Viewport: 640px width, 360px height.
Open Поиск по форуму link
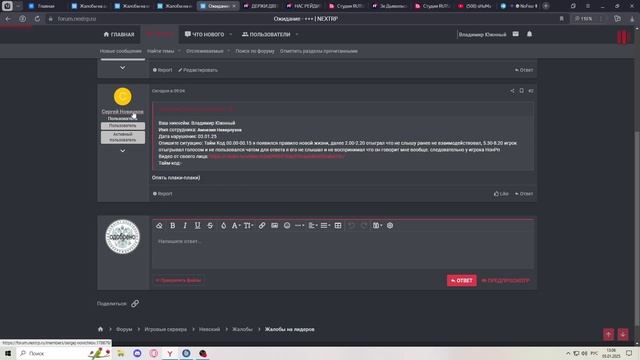(255, 51)
